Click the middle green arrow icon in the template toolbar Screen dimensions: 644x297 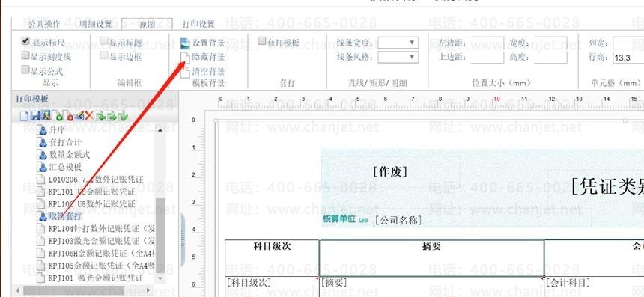pyautogui.click(x=112, y=117)
